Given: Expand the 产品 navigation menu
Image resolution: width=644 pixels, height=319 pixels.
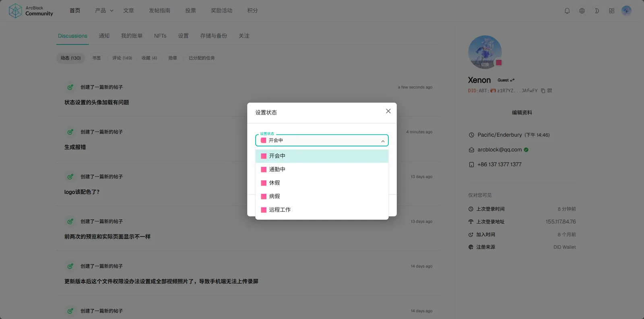Looking at the screenshot, I should 104,10.
